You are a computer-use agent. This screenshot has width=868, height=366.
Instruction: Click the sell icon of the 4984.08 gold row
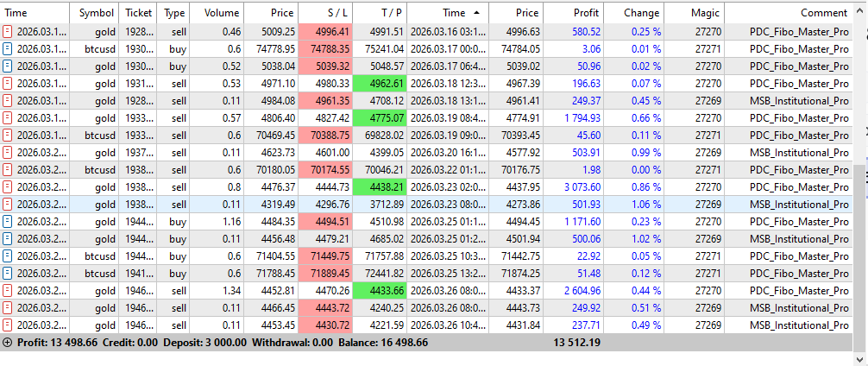[8, 101]
